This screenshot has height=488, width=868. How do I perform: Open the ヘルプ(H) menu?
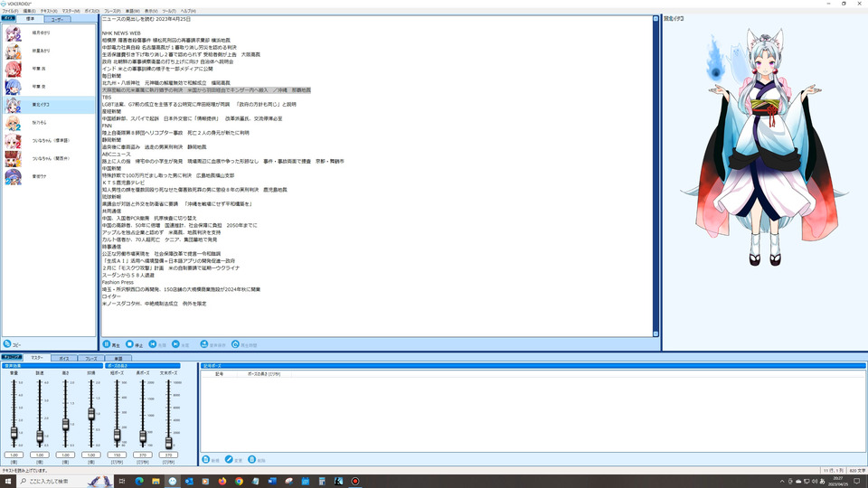tap(188, 11)
